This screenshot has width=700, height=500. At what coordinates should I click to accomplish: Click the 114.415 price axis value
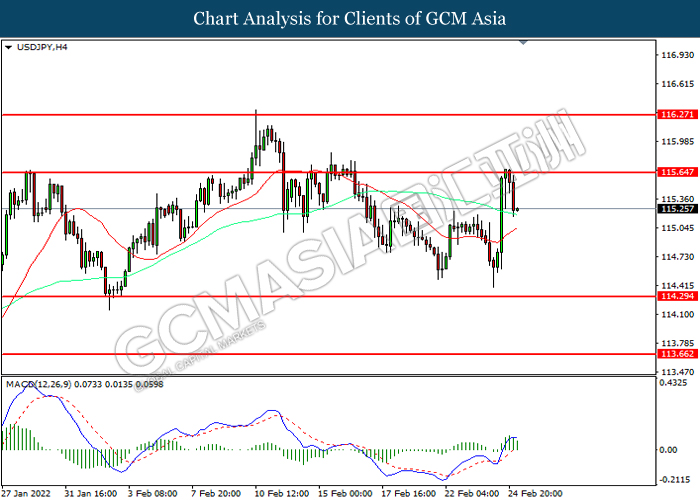[x=677, y=286]
